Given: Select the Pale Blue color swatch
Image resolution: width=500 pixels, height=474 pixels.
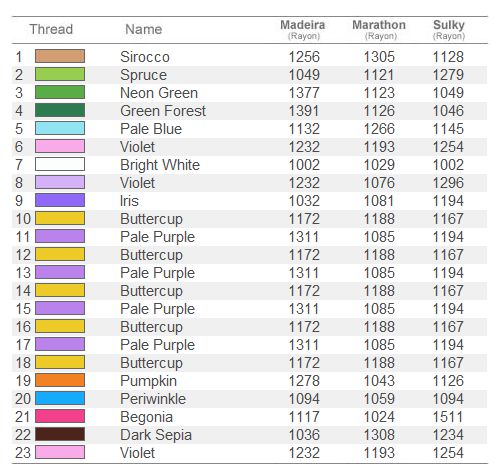Looking at the screenshot, I should click(x=60, y=128).
